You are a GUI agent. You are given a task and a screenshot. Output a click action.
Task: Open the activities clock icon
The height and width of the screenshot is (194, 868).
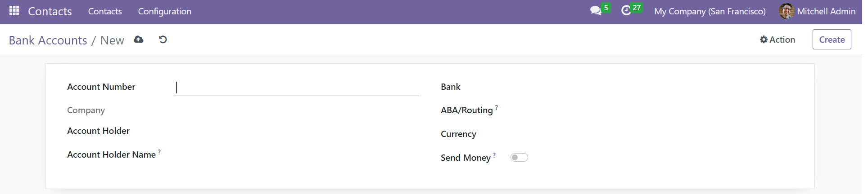(626, 10)
